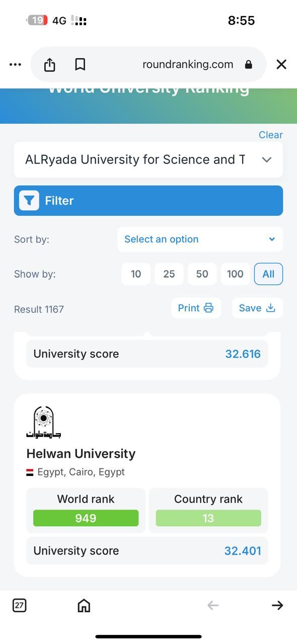Select the All results option
The height and width of the screenshot is (644, 297).
[x=268, y=274]
